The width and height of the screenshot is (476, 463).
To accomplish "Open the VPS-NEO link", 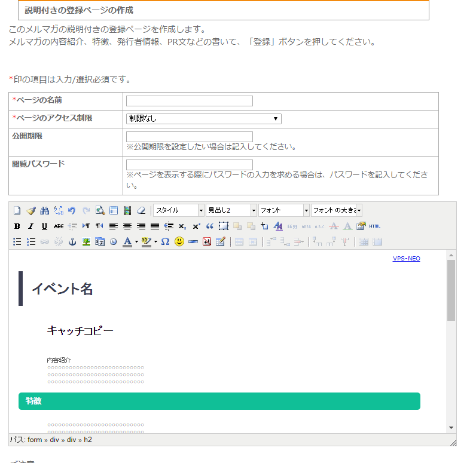I will coord(406,259).
